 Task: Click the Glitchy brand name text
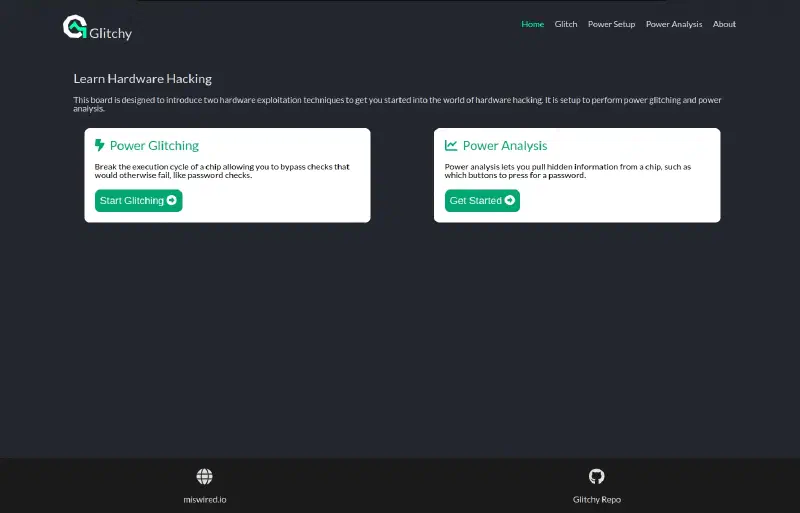pos(110,34)
